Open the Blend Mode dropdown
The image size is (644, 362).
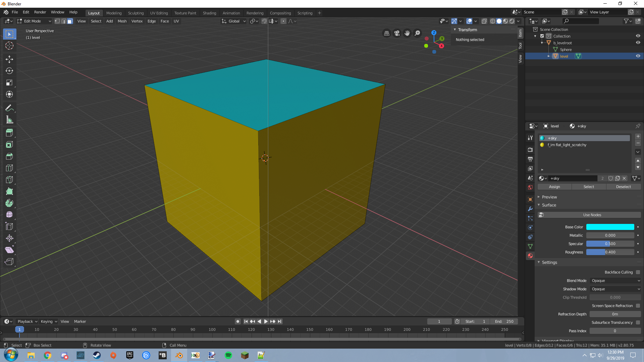(x=615, y=281)
